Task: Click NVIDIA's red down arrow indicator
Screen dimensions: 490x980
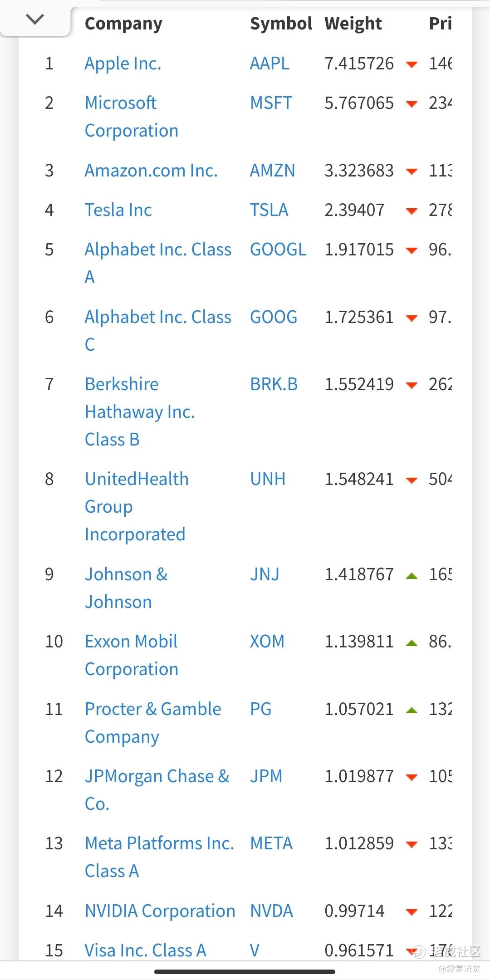Action: coord(412,912)
